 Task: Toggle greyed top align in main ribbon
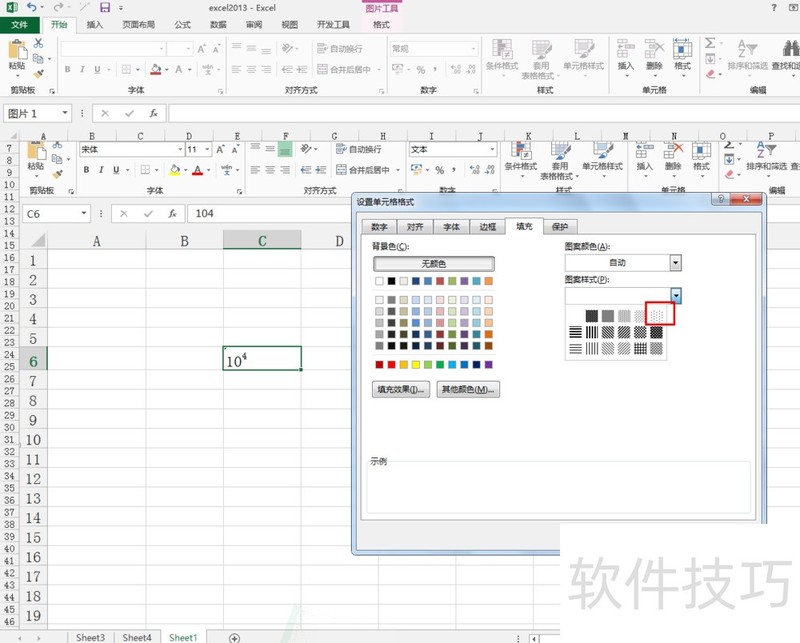click(x=236, y=48)
